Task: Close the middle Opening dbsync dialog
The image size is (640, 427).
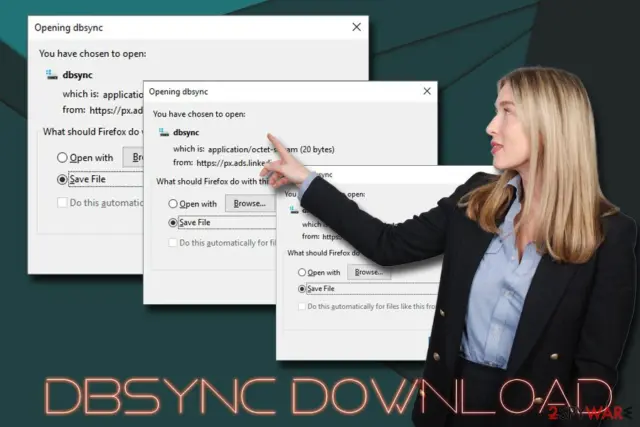Action: click(427, 91)
